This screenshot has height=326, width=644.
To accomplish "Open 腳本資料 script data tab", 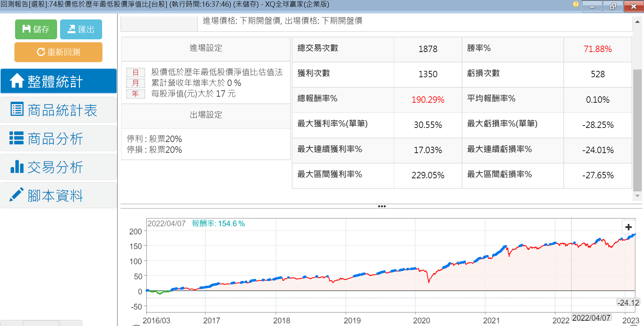I will point(58,195).
